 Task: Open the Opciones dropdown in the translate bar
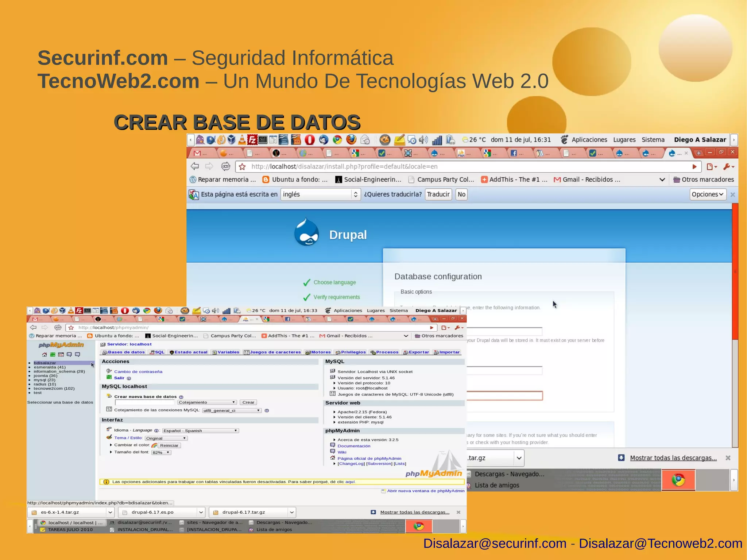708,194
